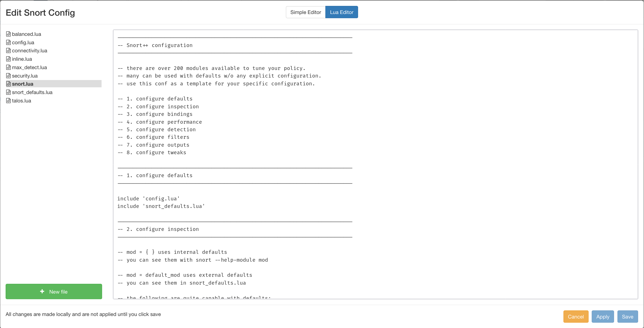Image resolution: width=644 pixels, height=328 pixels.
Task: Select the highlighted snort.lua entry
Action: click(54, 84)
